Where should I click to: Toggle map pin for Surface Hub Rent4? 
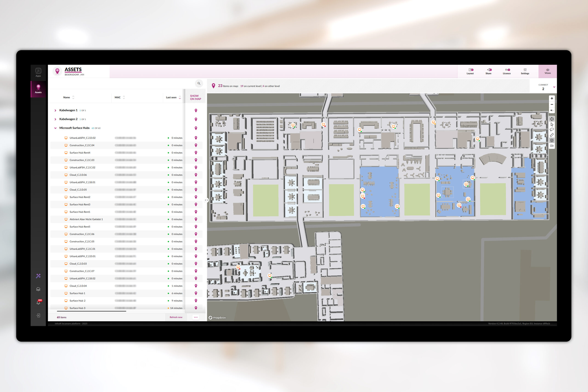pyautogui.click(x=196, y=152)
